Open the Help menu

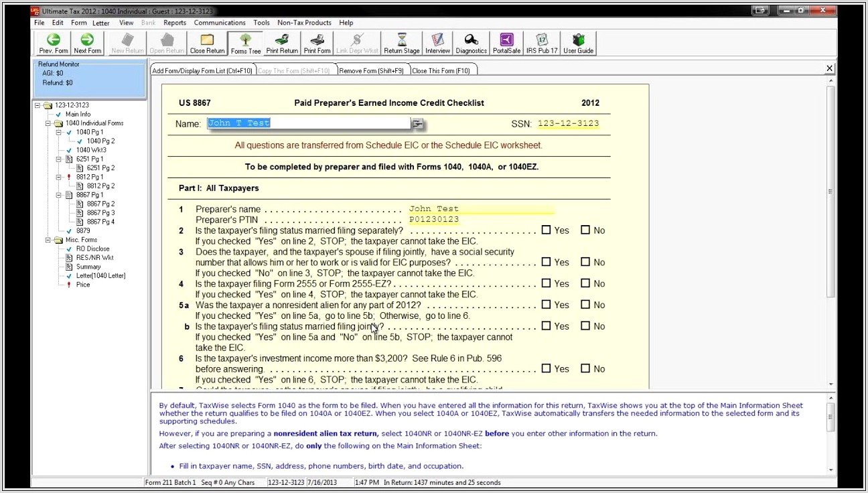(346, 23)
